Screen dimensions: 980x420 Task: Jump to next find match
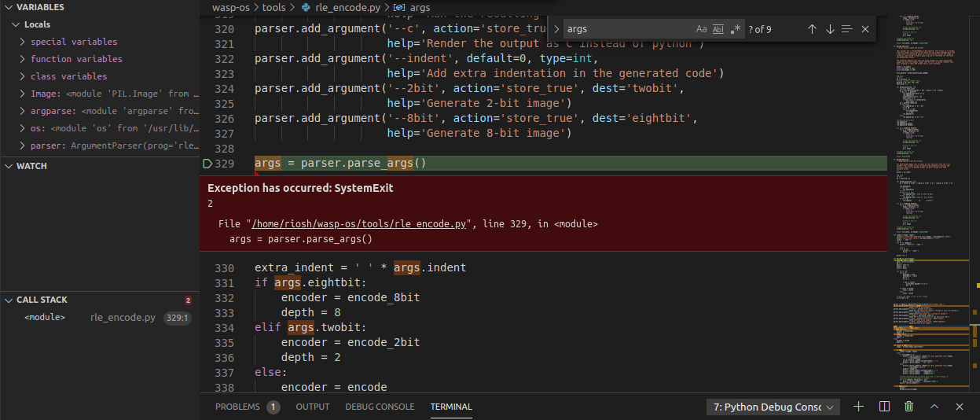point(830,29)
